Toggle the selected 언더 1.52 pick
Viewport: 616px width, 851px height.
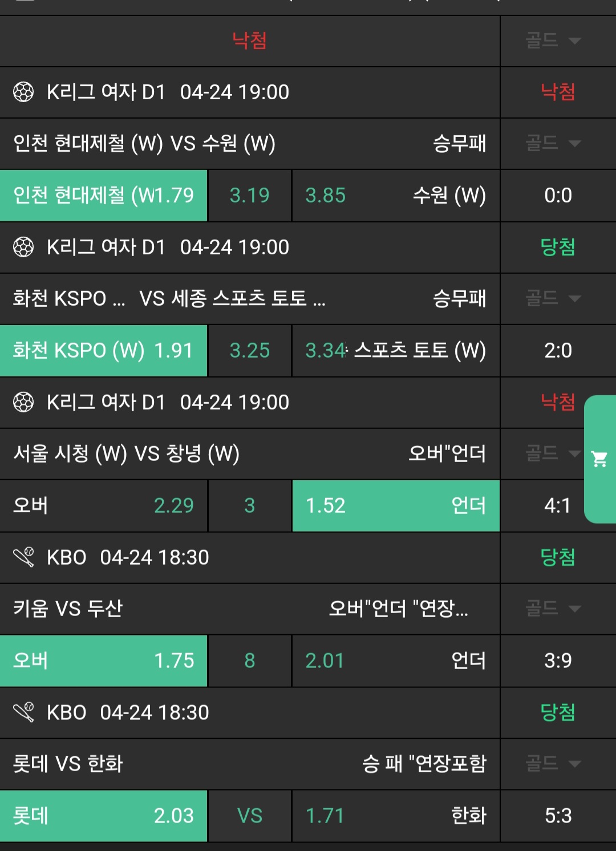[x=395, y=505]
